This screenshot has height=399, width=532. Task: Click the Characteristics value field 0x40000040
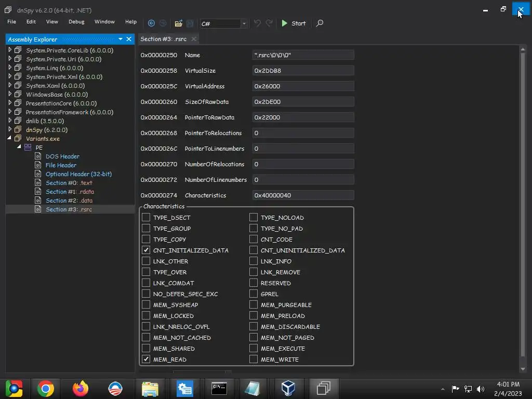pos(303,195)
